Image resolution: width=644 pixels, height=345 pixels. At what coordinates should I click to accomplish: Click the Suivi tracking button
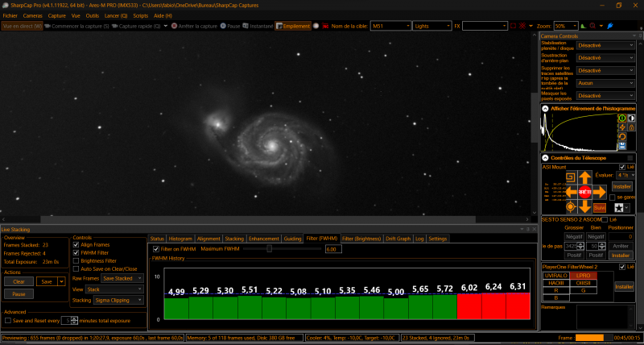[600, 208]
